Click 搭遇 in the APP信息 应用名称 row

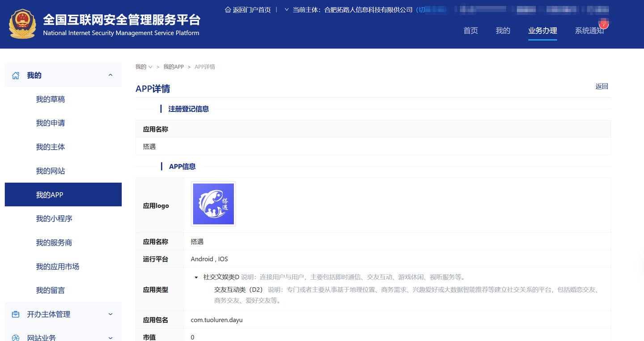[x=197, y=242]
